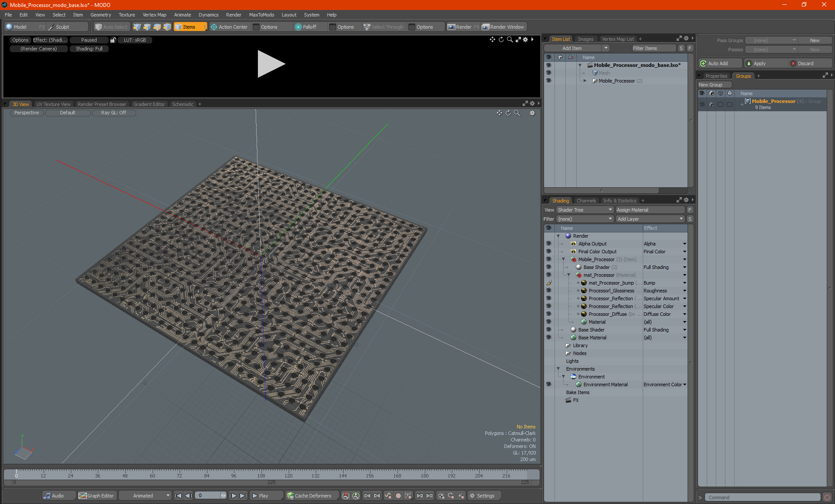835x504 pixels.
Task: Open the Add Layer dropdown
Action: pyautogui.click(x=650, y=219)
